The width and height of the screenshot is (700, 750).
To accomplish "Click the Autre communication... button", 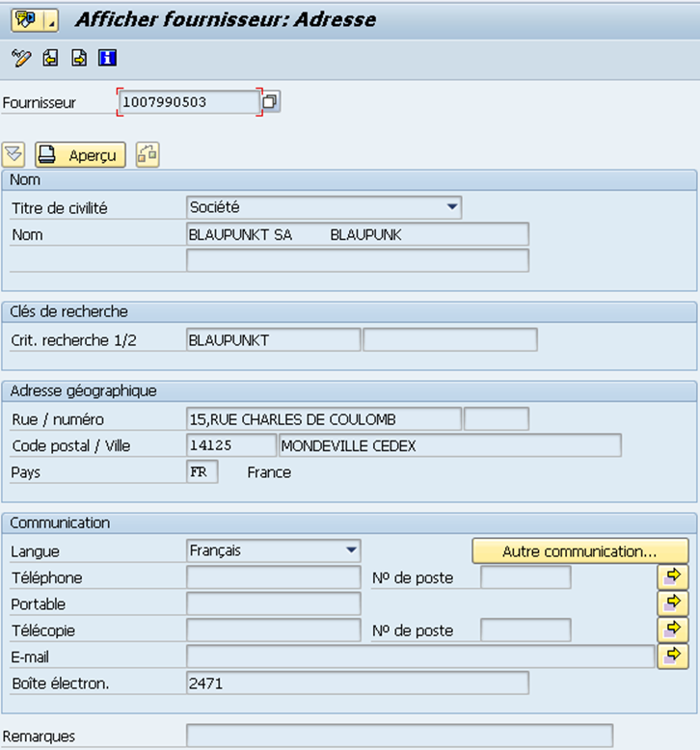I will 579,551.
